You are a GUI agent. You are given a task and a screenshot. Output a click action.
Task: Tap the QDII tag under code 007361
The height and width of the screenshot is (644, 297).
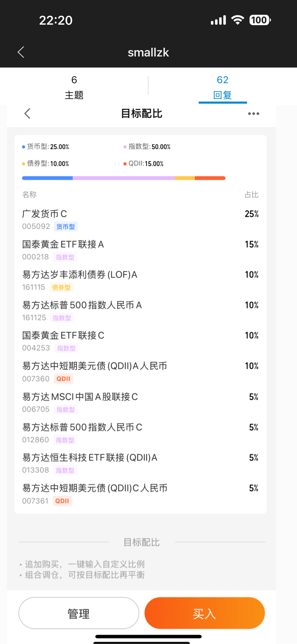(x=62, y=501)
